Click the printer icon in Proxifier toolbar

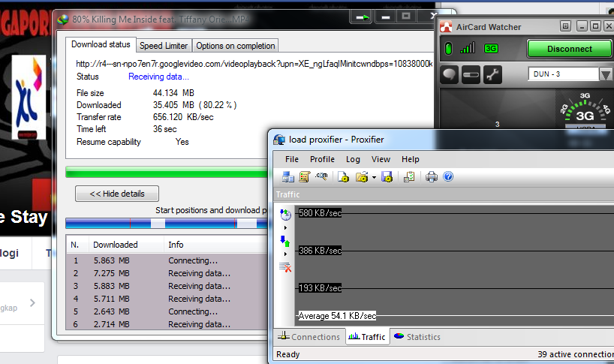click(431, 177)
